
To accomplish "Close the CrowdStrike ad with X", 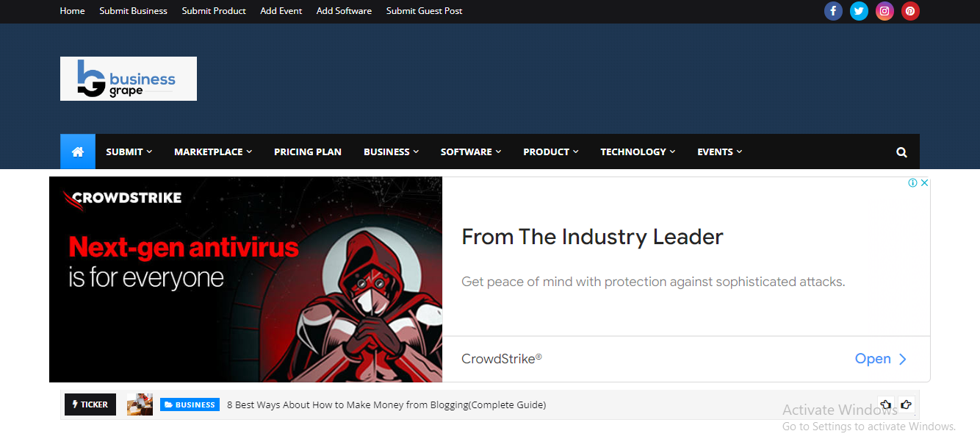I will pyautogui.click(x=925, y=183).
